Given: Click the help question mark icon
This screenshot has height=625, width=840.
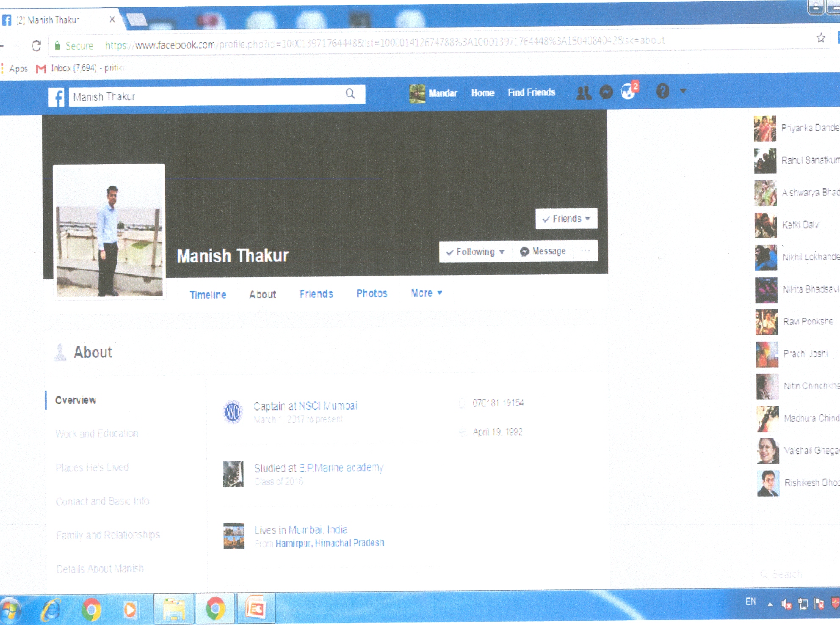Looking at the screenshot, I should [663, 91].
